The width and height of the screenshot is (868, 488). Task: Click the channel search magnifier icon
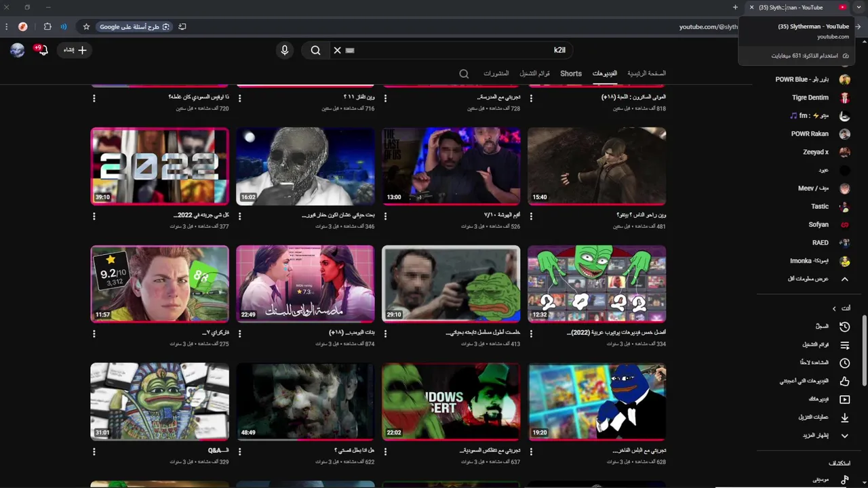[x=464, y=74]
